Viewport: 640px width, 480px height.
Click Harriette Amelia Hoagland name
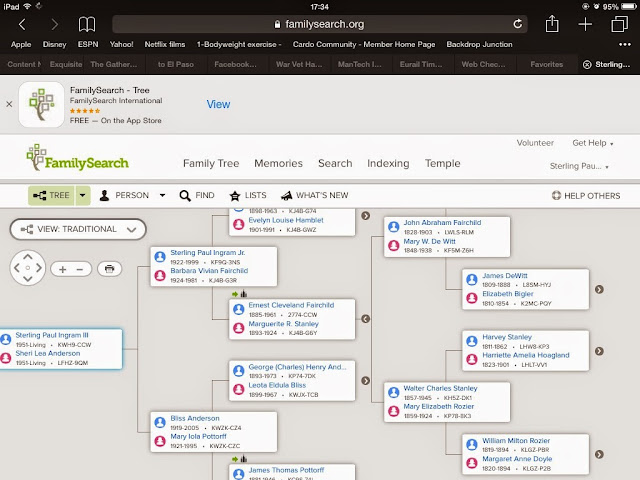pyautogui.click(x=526, y=355)
